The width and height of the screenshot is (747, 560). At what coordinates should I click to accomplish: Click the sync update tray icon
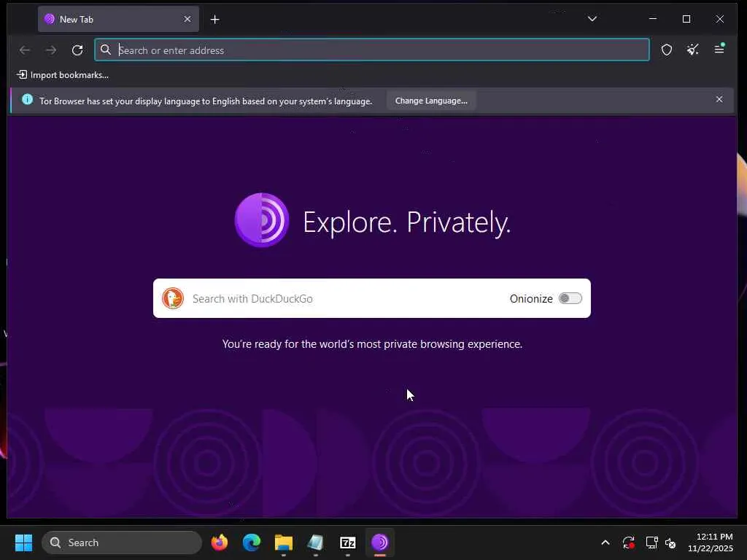click(x=628, y=542)
